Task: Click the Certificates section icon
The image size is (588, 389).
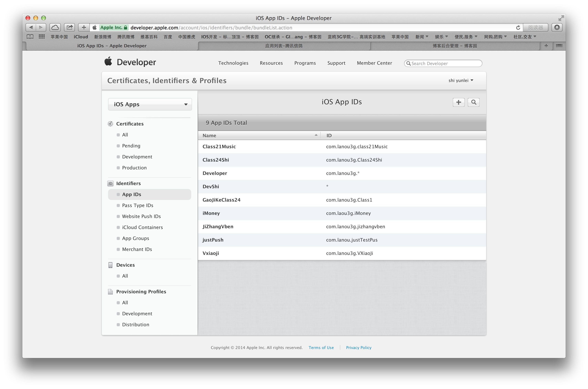Action: coord(110,124)
